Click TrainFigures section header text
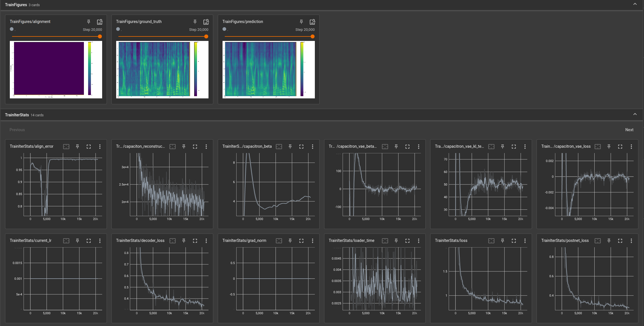The width and height of the screenshot is (644, 326). tap(16, 5)
